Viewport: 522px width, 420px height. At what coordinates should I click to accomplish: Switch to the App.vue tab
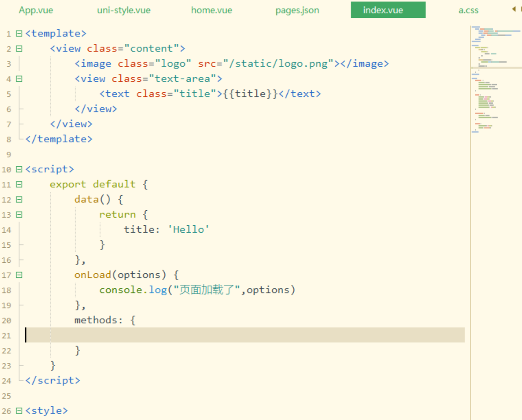click(36, 10)
